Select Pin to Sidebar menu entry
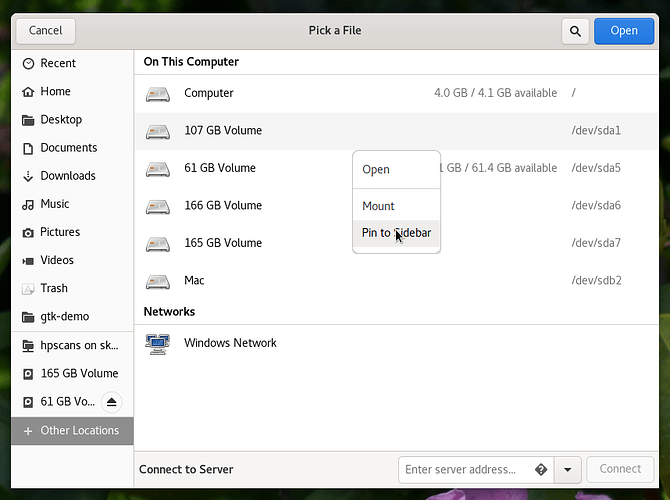Viewport: 670px width, 500px height. click(397, 233)
